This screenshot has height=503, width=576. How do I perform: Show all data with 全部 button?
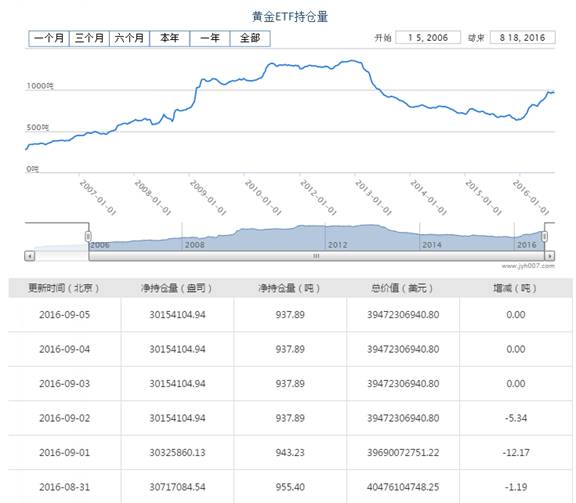pos(250,39)
